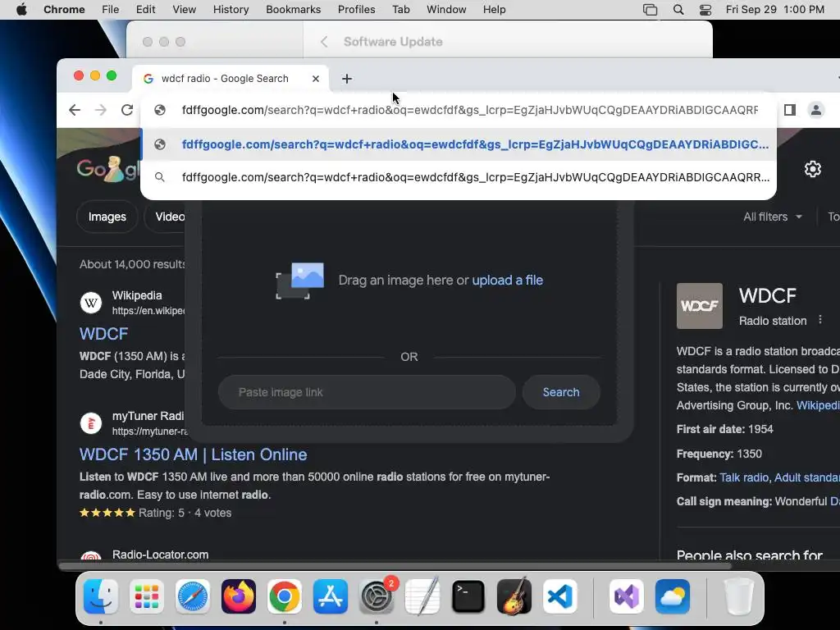Go back with Chrome's back arrow
Viewport: 840px width, 630px height.
coord(75,110)
